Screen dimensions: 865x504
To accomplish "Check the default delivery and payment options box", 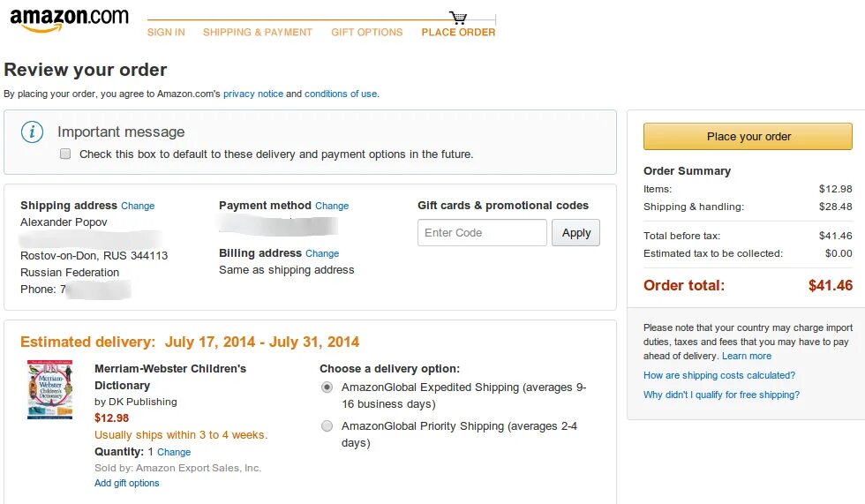I will coord(65,154).
